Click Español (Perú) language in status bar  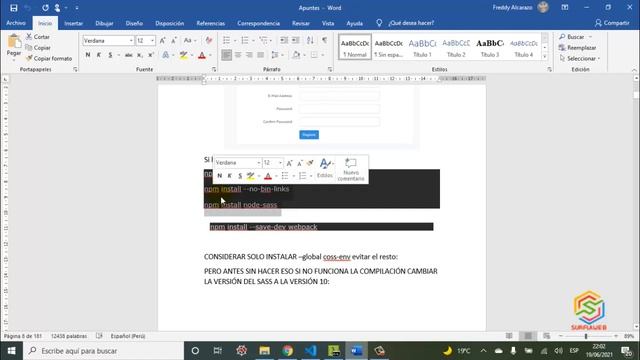pyautogui.click(x=128, y=336)
